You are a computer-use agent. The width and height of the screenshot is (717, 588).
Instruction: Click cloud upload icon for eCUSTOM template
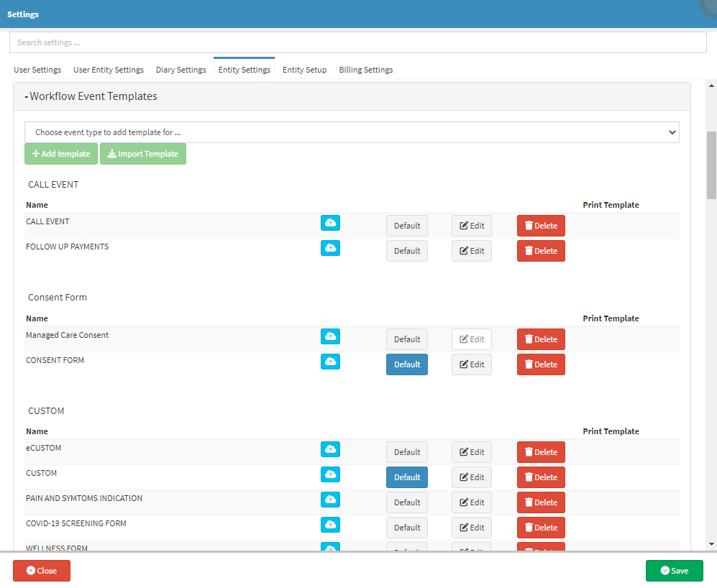coord(330,449)
